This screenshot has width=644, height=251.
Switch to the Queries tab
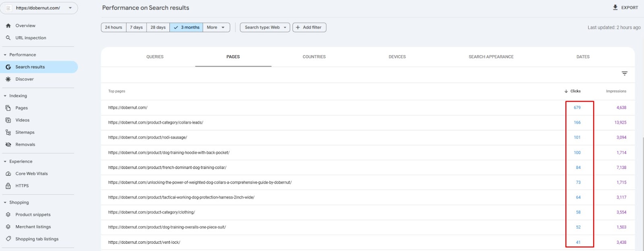pos(155,57)
